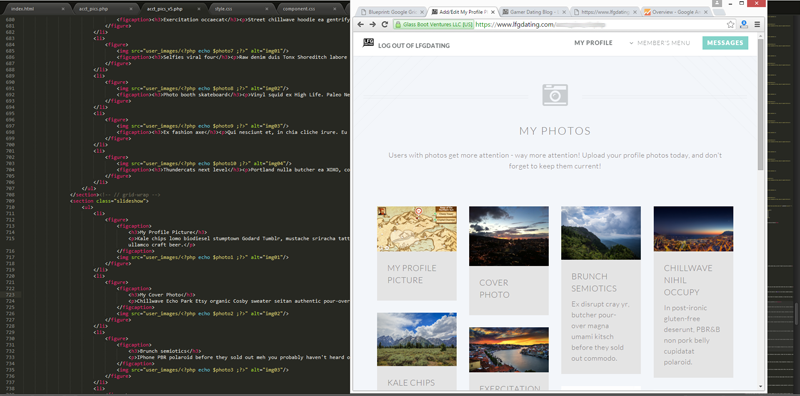Switch to index.html tab in editor
The image size is (800, 396).
coord(37,9)
